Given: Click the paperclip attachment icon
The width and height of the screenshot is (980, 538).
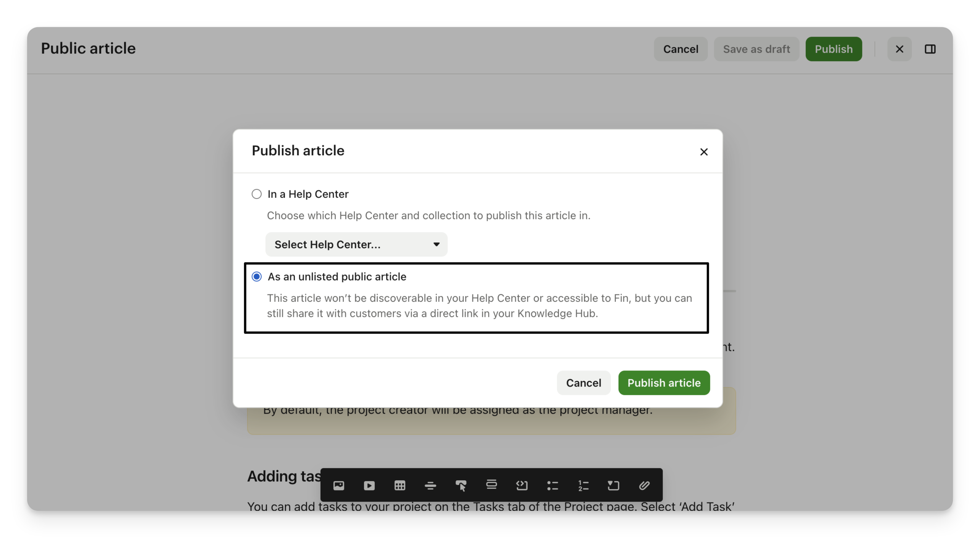Looking at the screenshot, I should [x=644, y=486].
